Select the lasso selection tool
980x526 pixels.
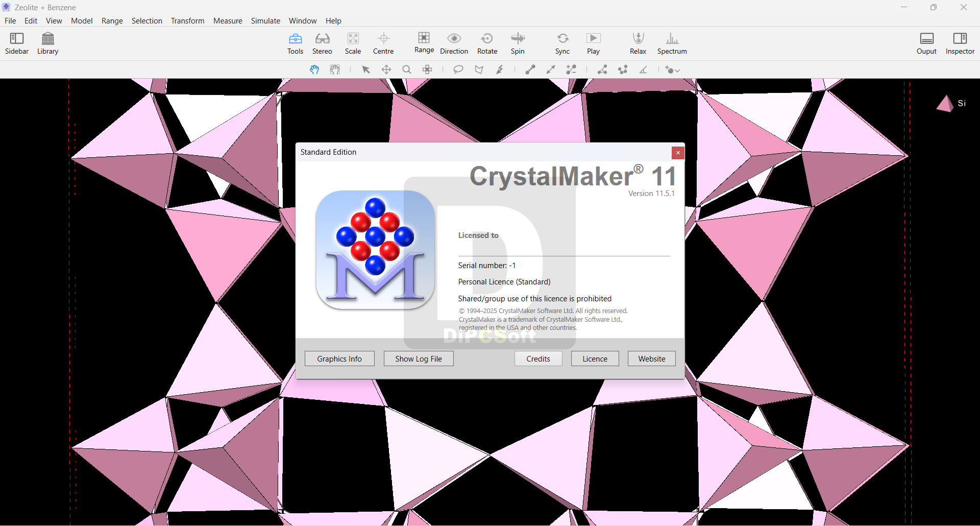coord(458,69)
